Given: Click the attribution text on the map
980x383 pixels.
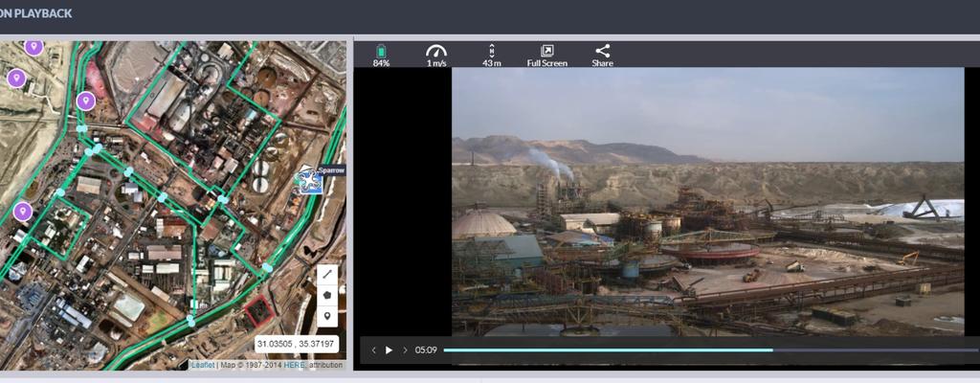Looking at the screenshot, I should pyautogui.click(x=323, y=365).
